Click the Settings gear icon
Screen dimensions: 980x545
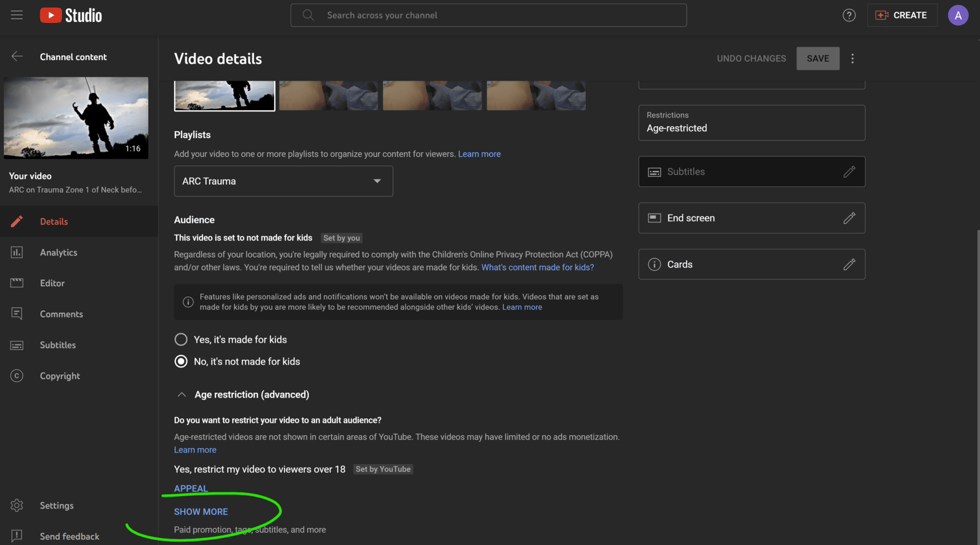(17, 505)
